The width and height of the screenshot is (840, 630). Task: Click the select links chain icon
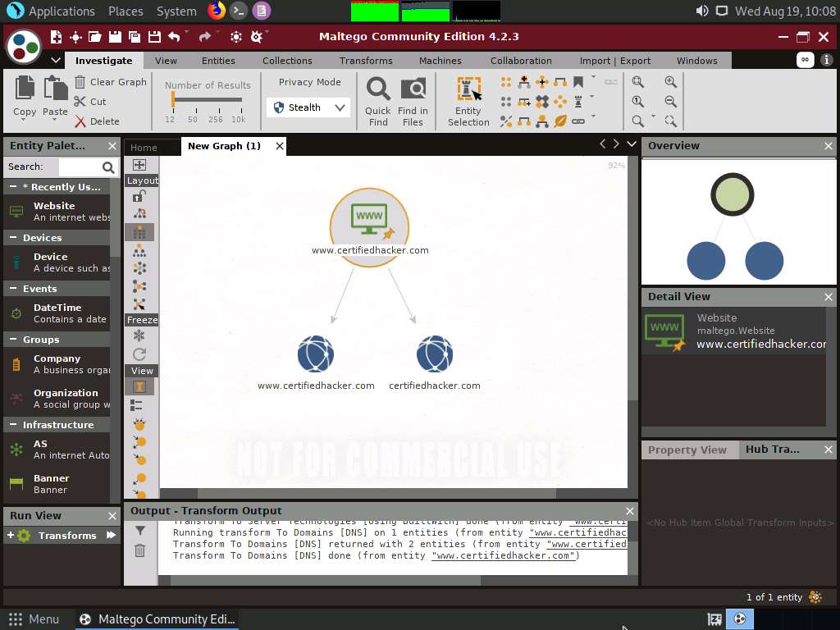tap(578, 121)
